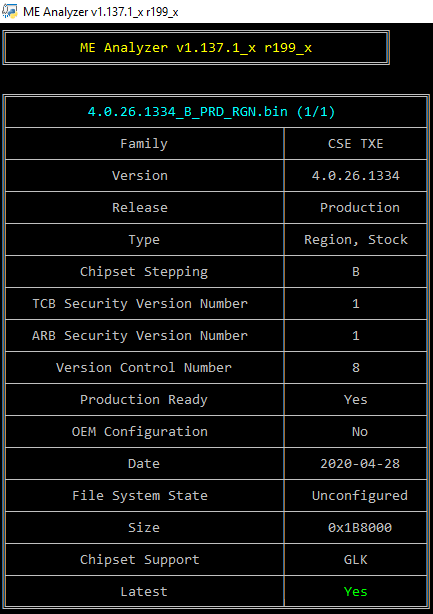Click the yellow ME Analyzer header banner
This screenshot has height=614, width=433.
click(196, 48)
